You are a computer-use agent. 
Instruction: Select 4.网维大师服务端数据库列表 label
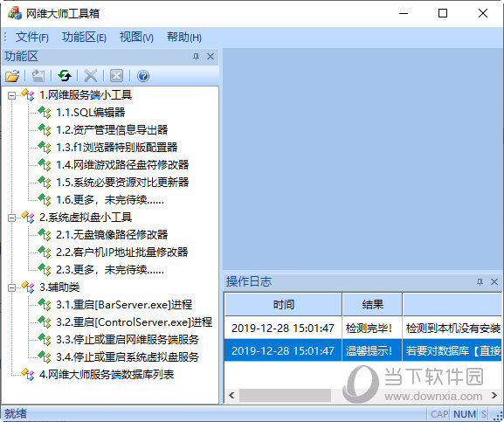[x=107, y=374]
